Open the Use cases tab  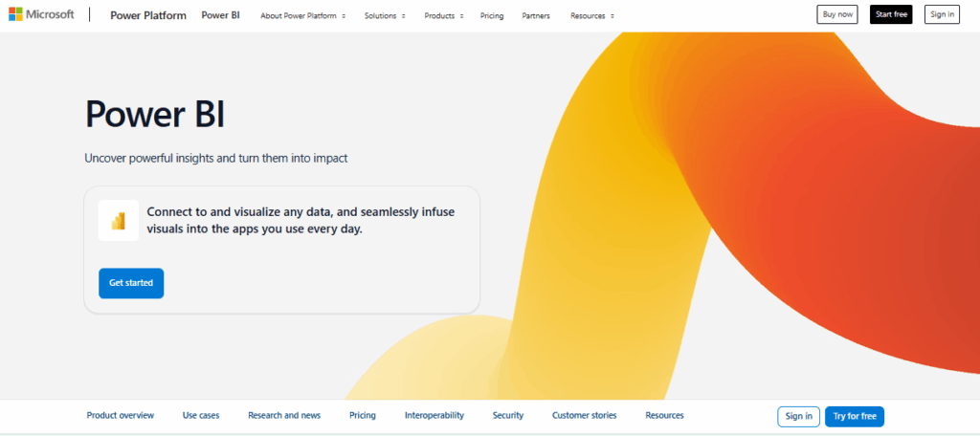click(201, 416)
